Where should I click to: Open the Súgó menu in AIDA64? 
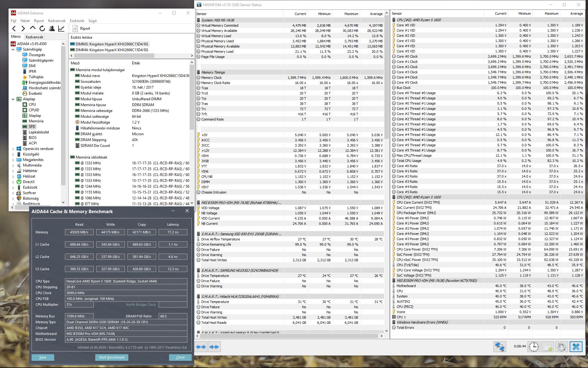[x=92, y=21]
